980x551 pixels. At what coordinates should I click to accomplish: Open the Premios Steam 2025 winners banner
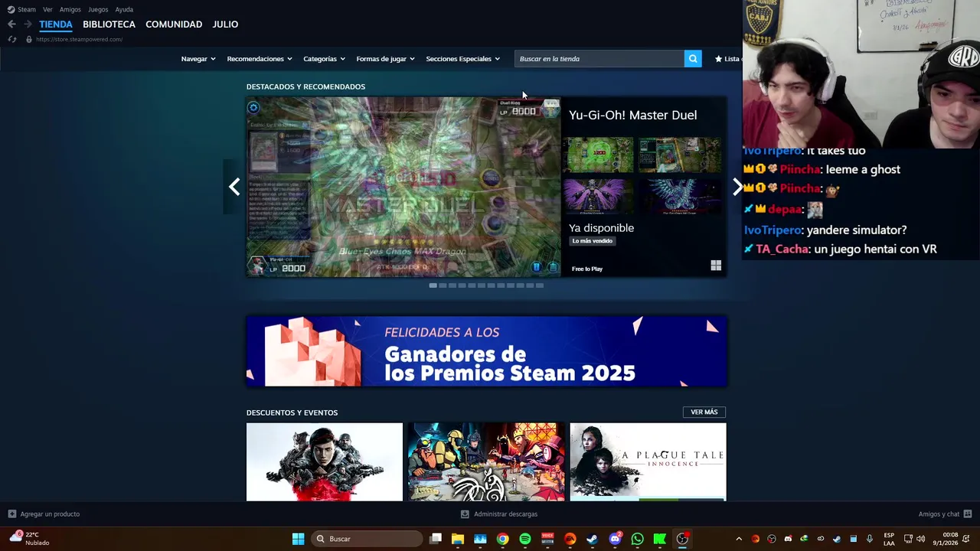click(x=486, y=351)
